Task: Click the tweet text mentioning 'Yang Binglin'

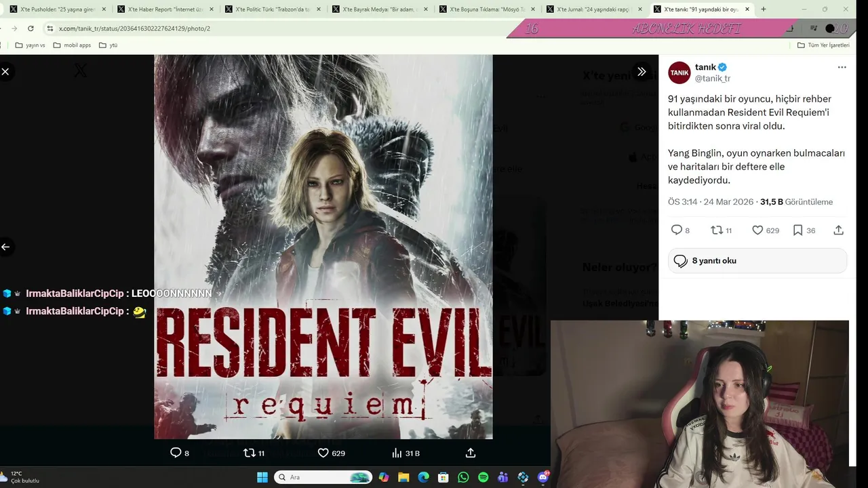Action: pyautogui.click(x=756, y=167)
